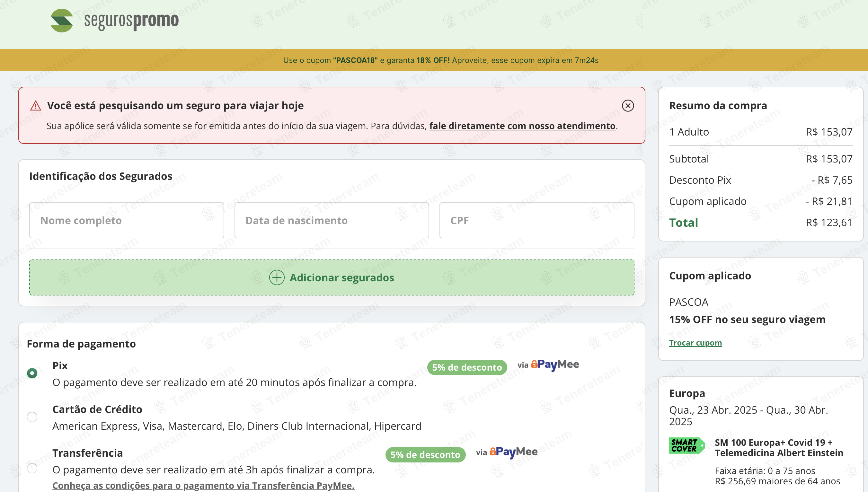Open PayMee transfer conditions link

click(203, 486)
